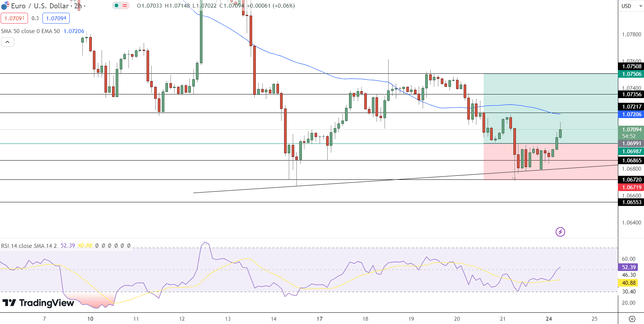Select the SMA 50 close 0 EMA 50 legend
The height and width of the screenshot is (324, 644).
[30, 31]
